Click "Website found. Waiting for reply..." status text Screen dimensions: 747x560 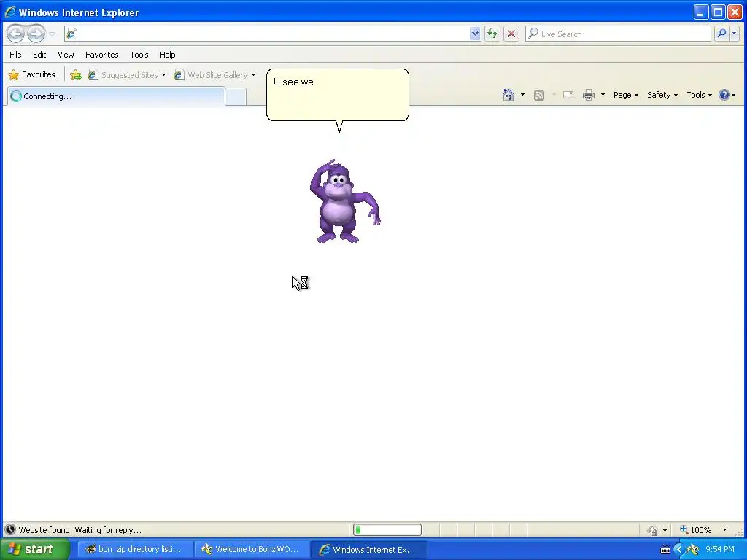pos(80,530)
